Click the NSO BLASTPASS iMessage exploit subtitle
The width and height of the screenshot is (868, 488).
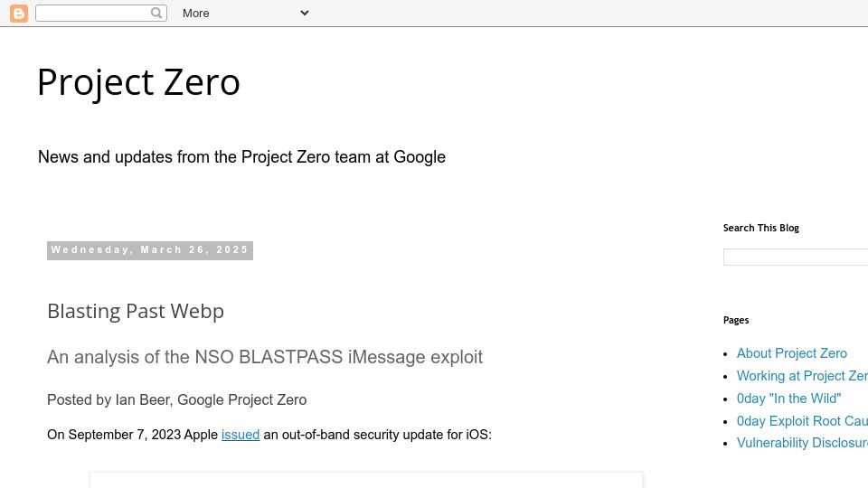tap(265, 357)
